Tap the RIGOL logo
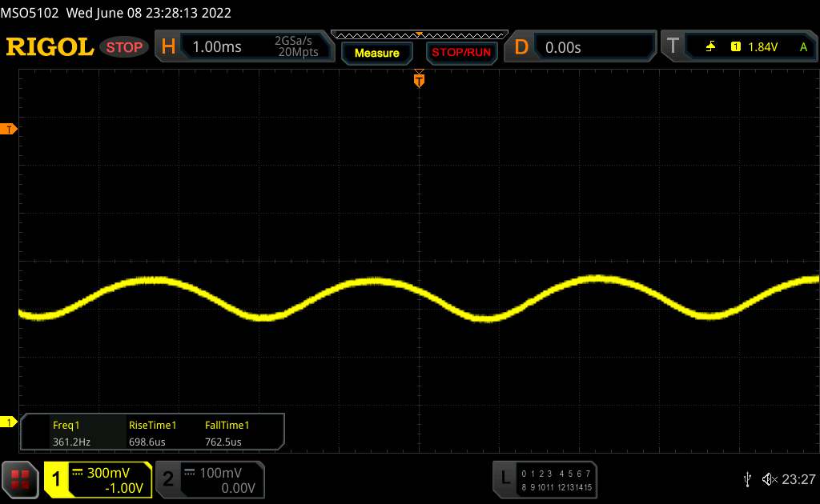Viewport: 820px width, 504px height. [50, 47]
